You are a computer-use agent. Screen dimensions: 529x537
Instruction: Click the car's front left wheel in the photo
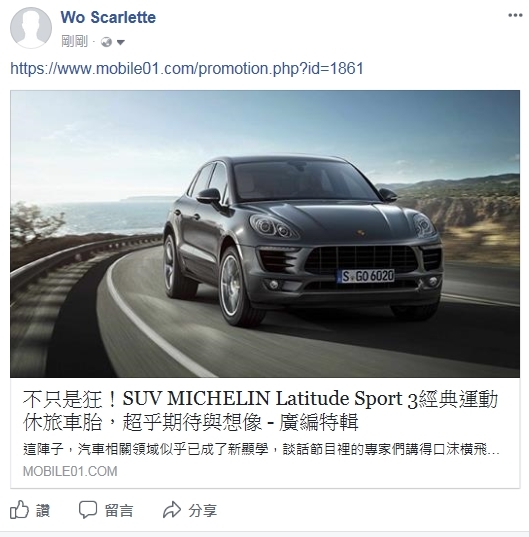click(239, 286)
